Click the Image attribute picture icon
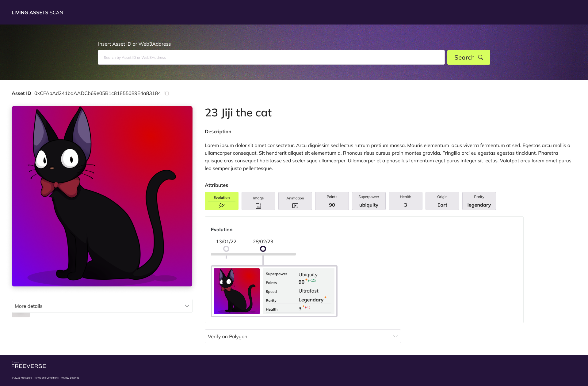588x386 pixels. 258,206
